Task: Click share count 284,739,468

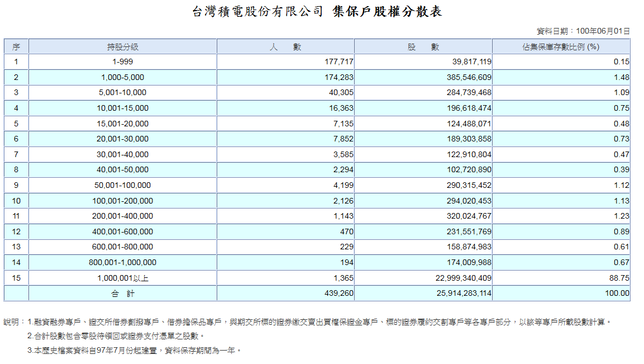Action: 469,93
